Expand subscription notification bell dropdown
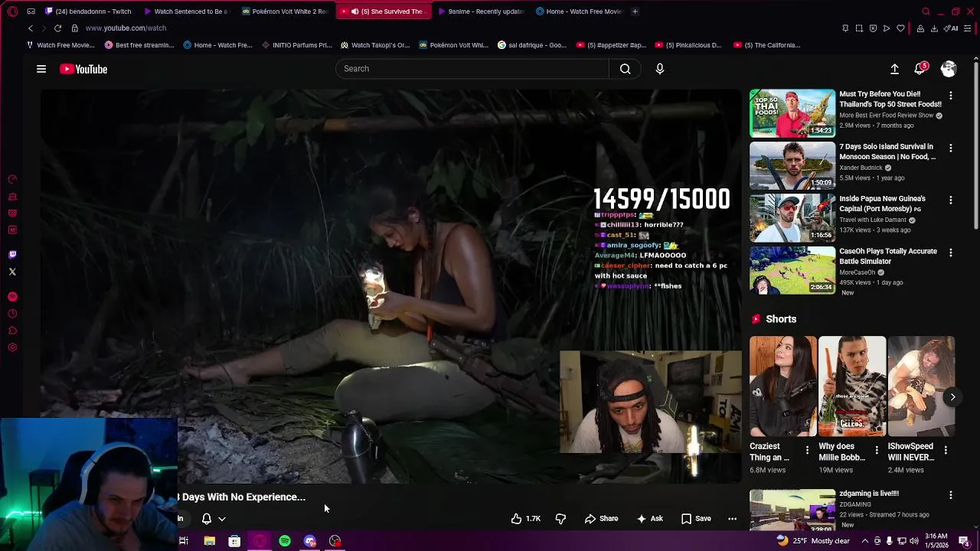 point(214,519)
